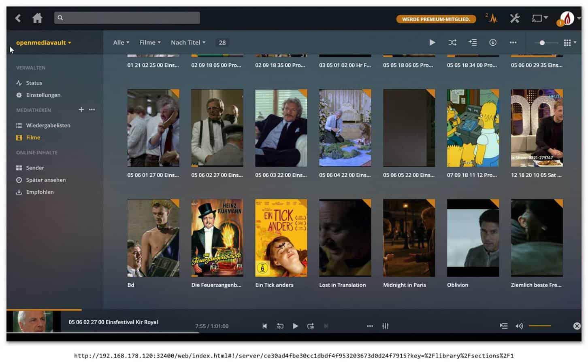Image resolution: width=588 pixels, height=364 pixels.
Task: Click the Home icon in top bar
Action: tap(37, 18)
